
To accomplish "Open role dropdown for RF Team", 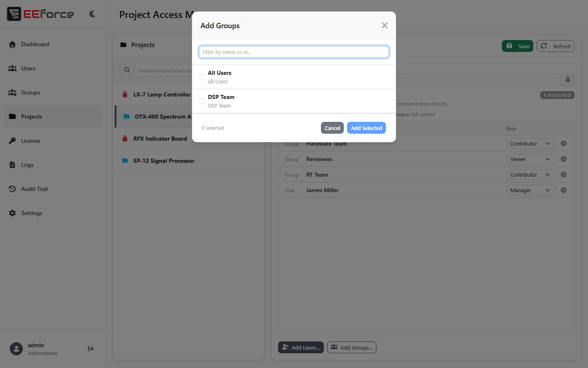I will (x=531, y=175).
